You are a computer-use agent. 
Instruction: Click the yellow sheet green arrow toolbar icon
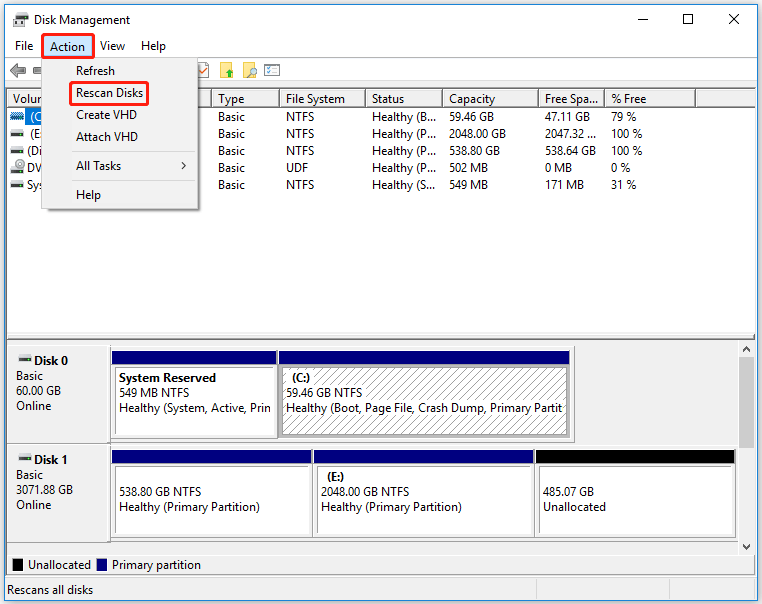(x=227, y=71)
